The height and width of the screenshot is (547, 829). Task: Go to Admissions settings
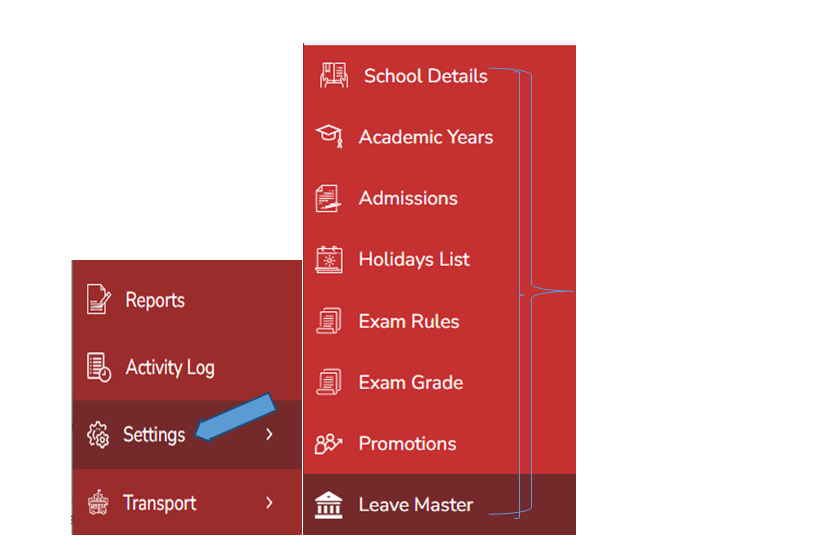[x=439, y=198]
